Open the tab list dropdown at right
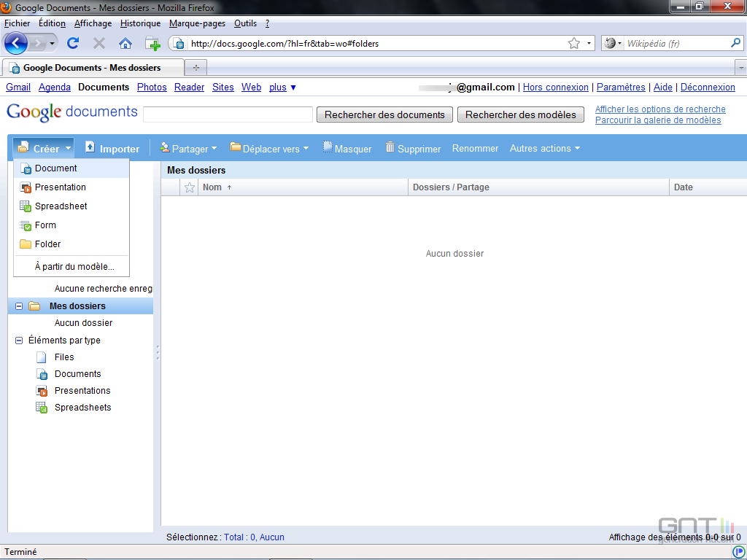Image resolution: width=747 pixels, height=560 pixels. (x=741, y=68)
